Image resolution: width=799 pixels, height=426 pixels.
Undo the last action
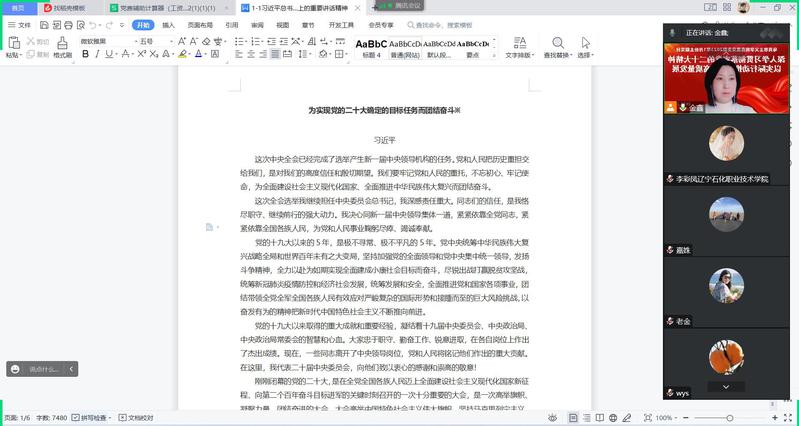(93, 25)
